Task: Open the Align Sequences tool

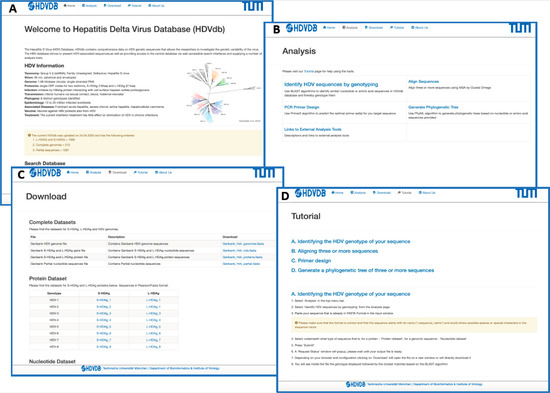Action: (423, 81)
